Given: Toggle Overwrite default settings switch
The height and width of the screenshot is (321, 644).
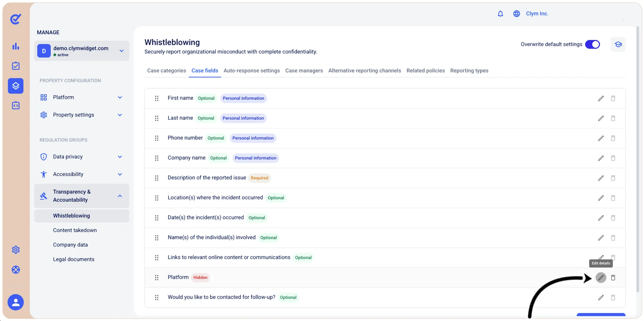Looking at the screenshot, I should click(592, 44).
